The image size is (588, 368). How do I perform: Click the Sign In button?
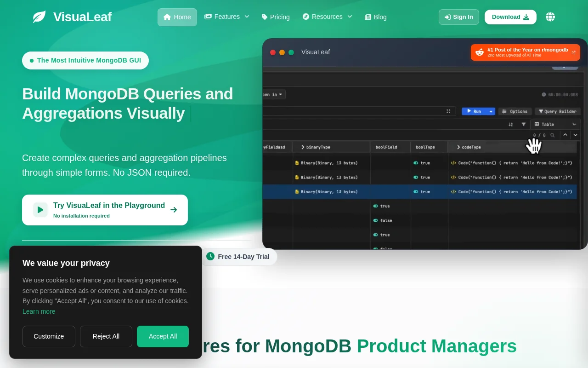[459, 17]
